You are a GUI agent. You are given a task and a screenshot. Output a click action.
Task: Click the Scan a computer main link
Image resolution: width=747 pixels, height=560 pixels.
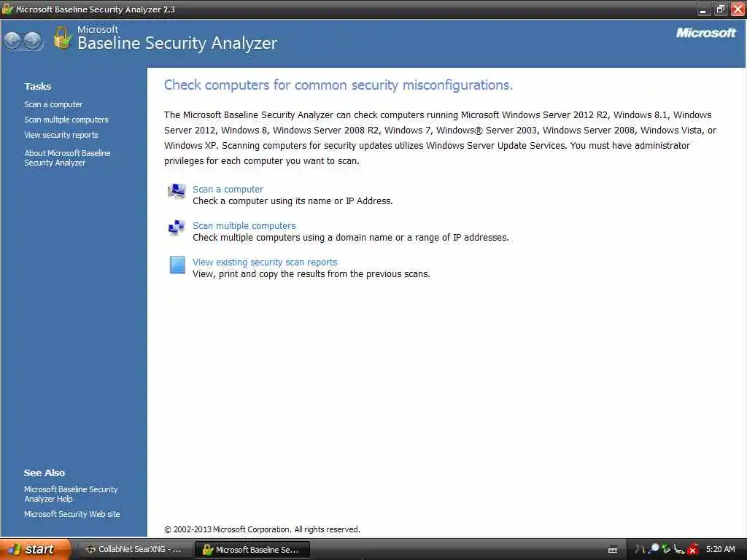coord(228,189)
